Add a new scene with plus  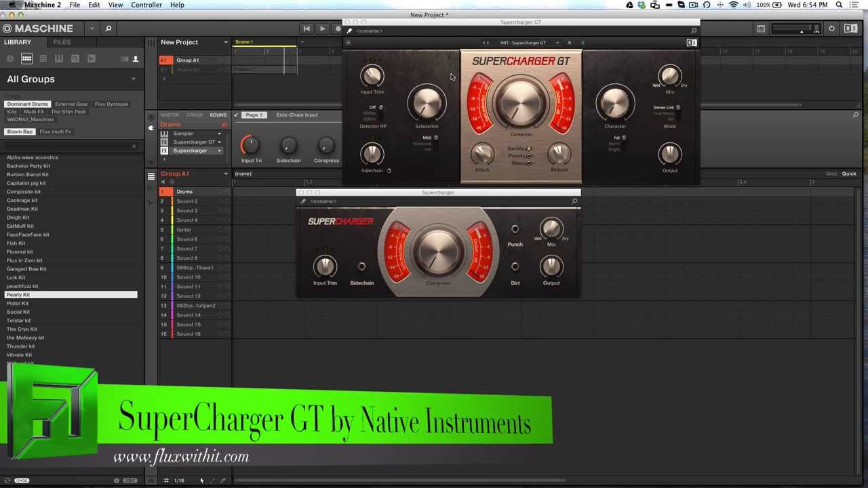pyautogui.click(x=302, y=42)
